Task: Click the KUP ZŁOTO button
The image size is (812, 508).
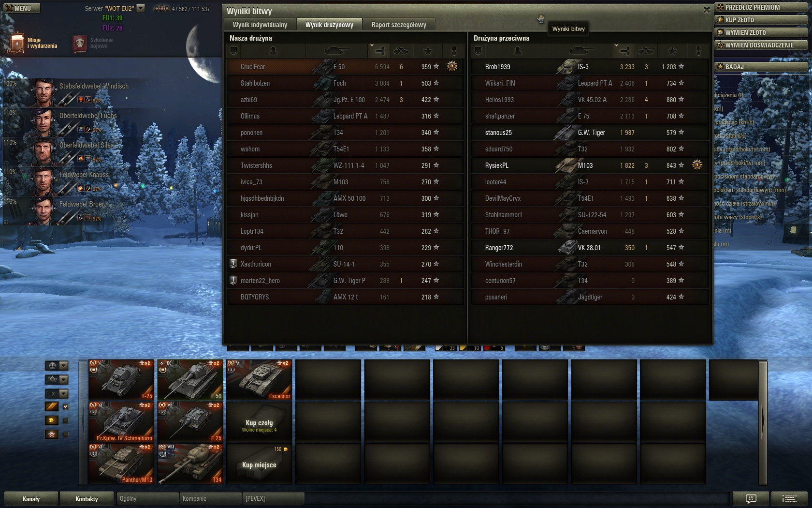Action: click(760, 20)
